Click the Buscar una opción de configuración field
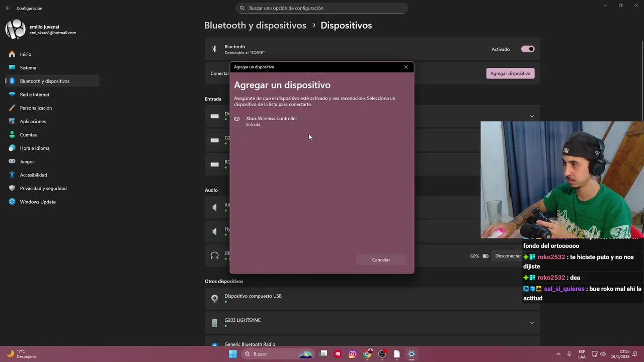The width and height of the screenshot is (644, 362). point(322,8)
